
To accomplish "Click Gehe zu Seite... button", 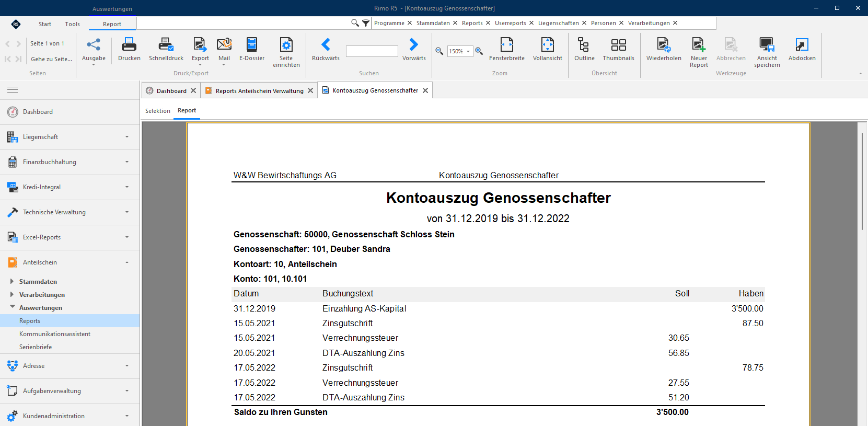I will 51,59.
